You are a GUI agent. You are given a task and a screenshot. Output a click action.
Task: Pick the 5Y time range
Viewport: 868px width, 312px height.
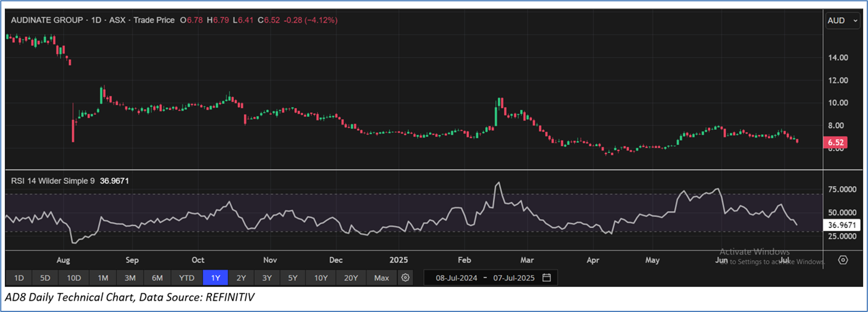(x=293, y=277)
